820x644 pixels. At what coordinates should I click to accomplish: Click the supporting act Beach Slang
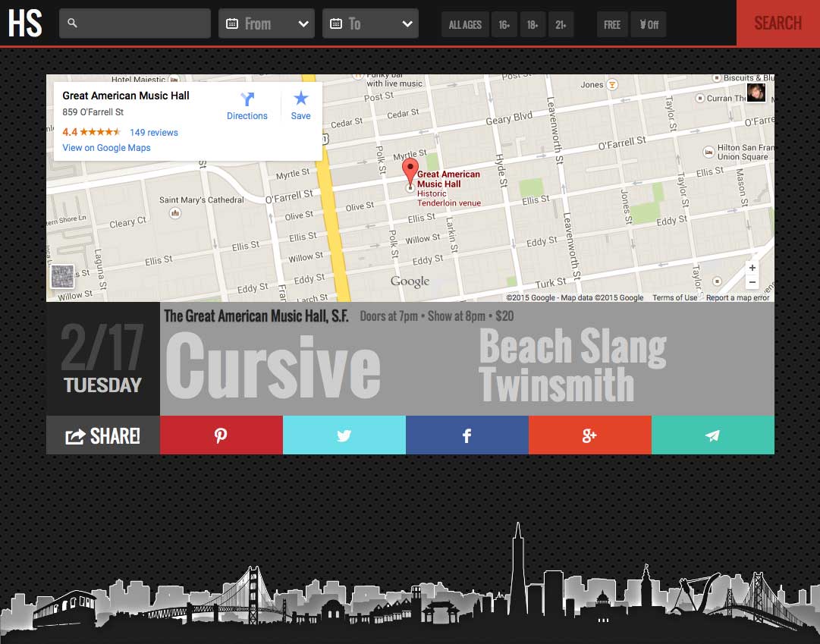pos(573,347)
